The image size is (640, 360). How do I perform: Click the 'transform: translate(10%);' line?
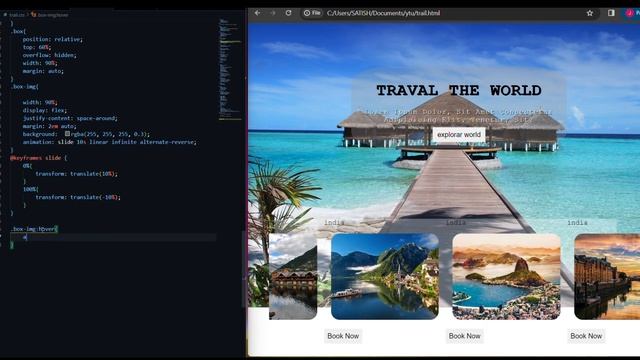pyautogui.click(x=76, y=173)
